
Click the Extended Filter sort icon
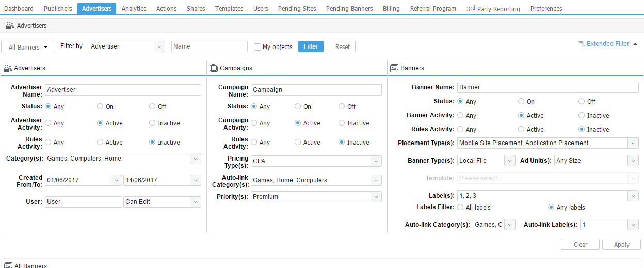582,44
